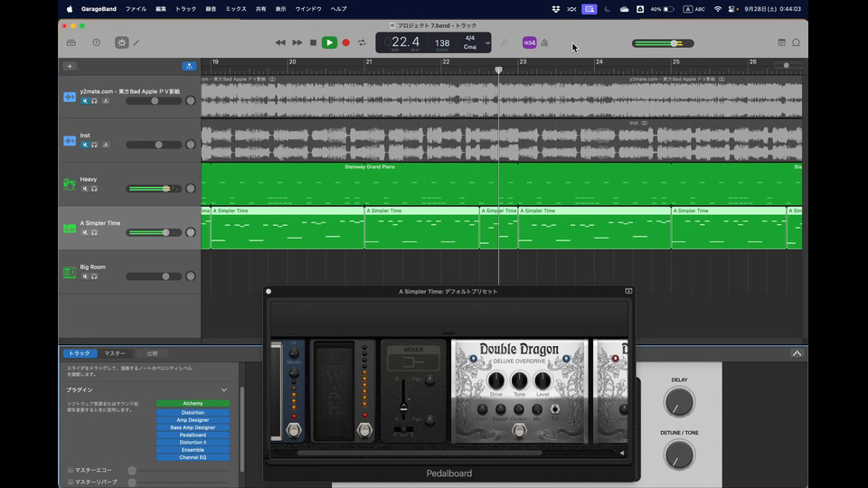Solo the y2mate.com Bad Apple track

click(x=95, y=101)
